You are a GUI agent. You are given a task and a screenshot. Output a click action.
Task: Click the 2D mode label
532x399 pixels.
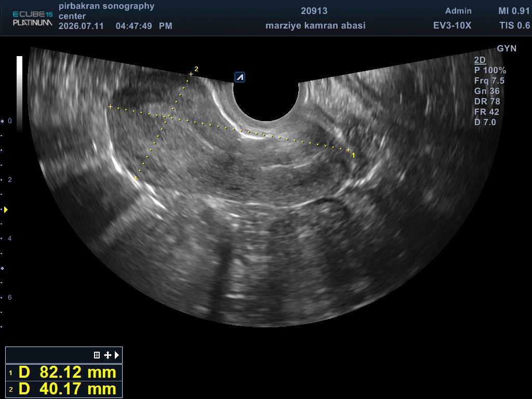(x=480, y=60)
